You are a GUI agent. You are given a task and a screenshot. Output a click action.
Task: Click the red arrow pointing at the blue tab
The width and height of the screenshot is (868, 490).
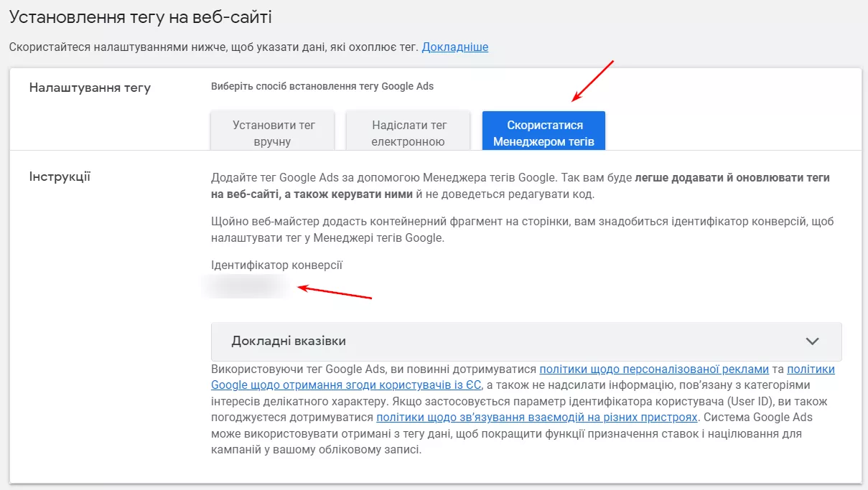point(594,80)
